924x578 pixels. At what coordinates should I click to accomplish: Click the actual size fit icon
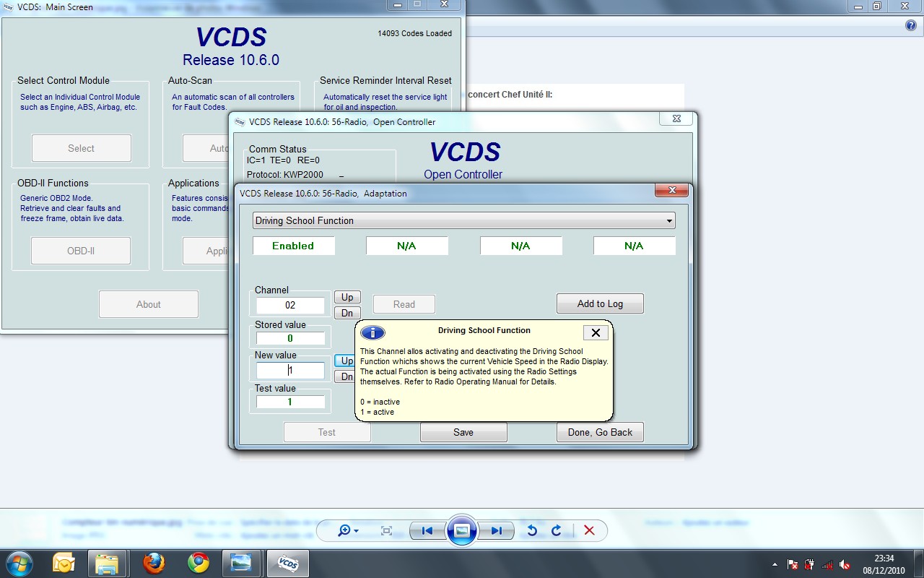tap(386, 531)
